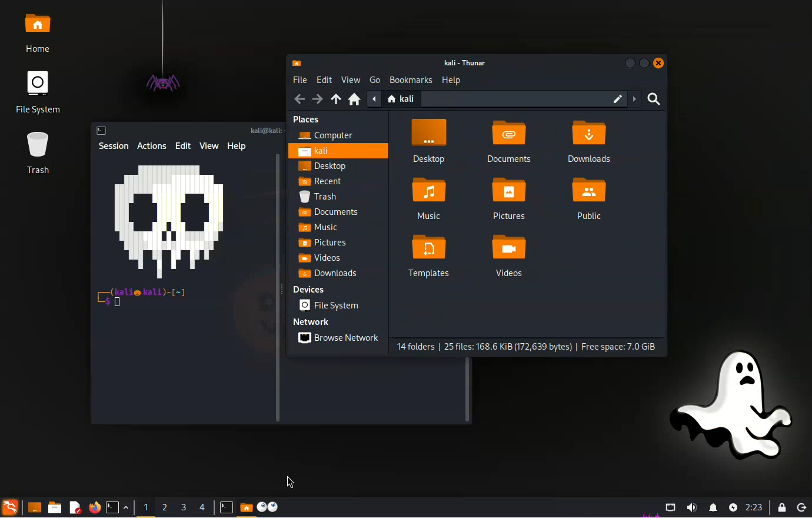The width and height of the screenshot is (812, 518).
Task: Click the network connection tray icon
Action: pyautogui.click(x=671, y=507)
